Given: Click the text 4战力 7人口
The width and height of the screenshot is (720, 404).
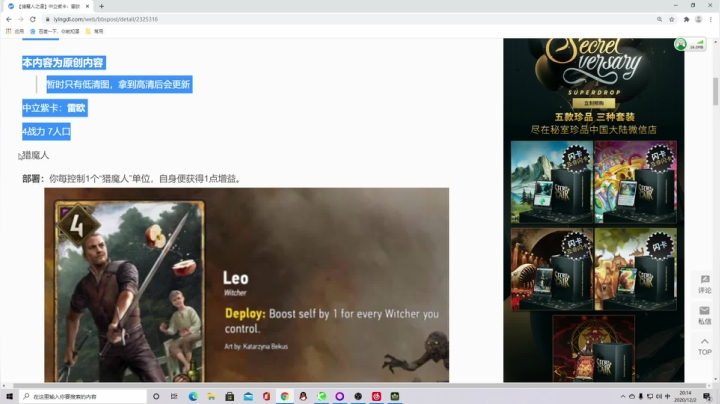Looking at the screenshot, I should tap(46, 132).
